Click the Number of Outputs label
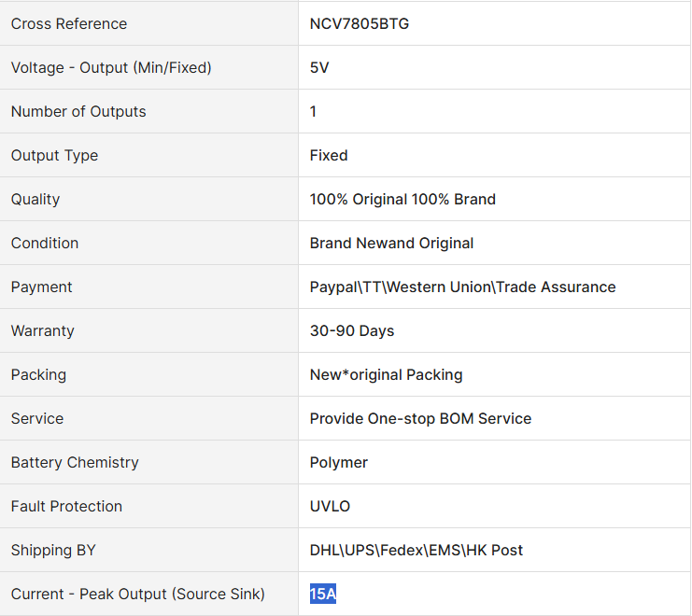The height and width of the screenshot is (616, 692). 78,112
